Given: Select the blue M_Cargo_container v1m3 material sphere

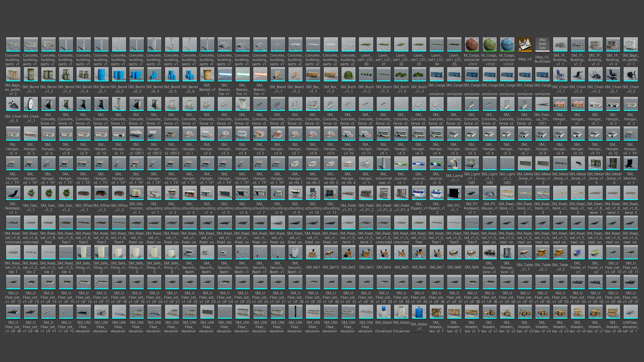Looking at the screenshot, I should click(507, 45).
